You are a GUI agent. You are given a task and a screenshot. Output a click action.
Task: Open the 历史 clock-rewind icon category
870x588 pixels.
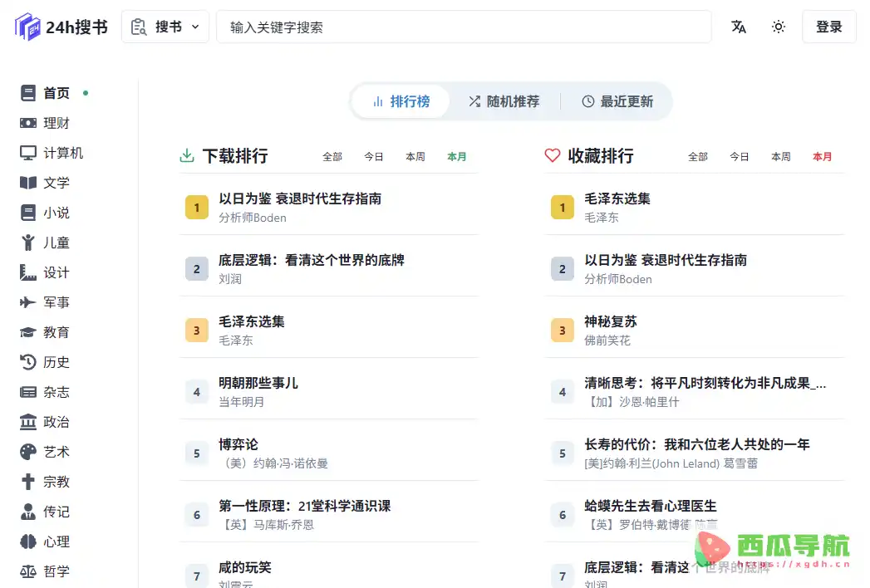pos(27,362)
